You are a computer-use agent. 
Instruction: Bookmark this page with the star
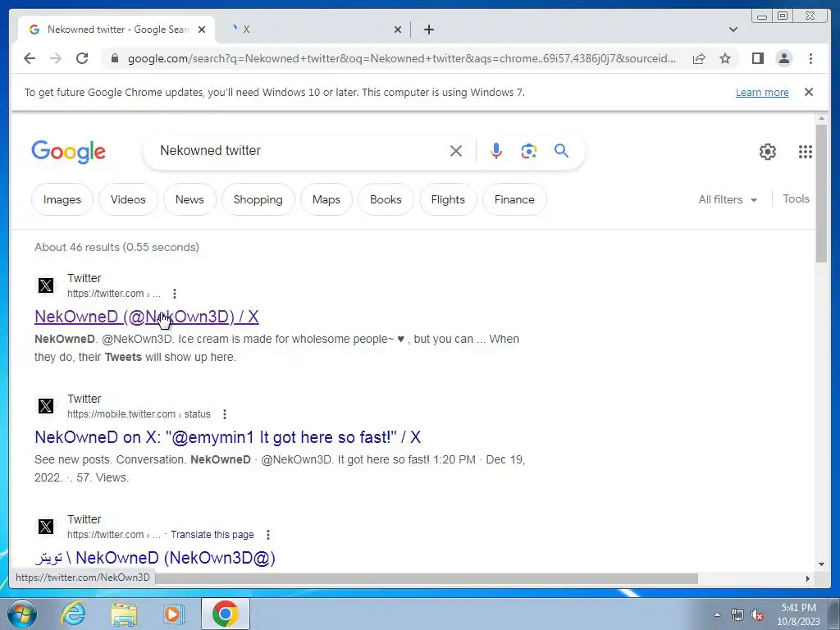tap(725, 58)
